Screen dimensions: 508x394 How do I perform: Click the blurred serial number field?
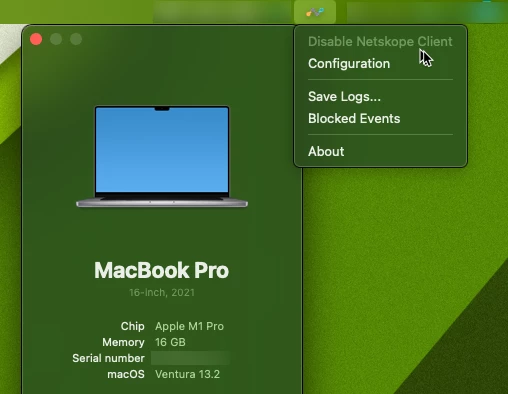[191, 358]
